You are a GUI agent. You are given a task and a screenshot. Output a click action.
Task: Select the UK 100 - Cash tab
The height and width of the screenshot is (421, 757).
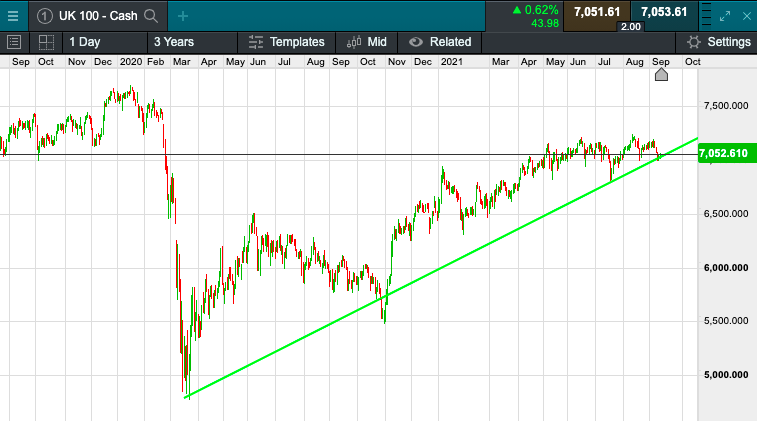97,16
